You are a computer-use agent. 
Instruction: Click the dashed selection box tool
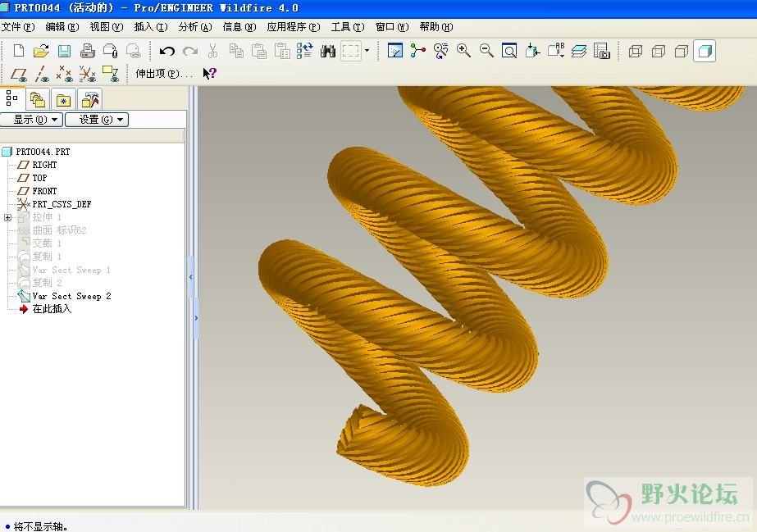(x=350, y=51)
